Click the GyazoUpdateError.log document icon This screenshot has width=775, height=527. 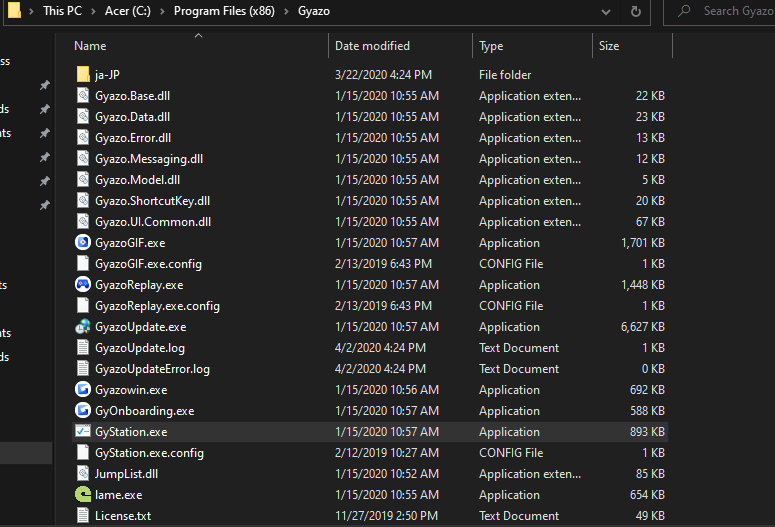83,368
